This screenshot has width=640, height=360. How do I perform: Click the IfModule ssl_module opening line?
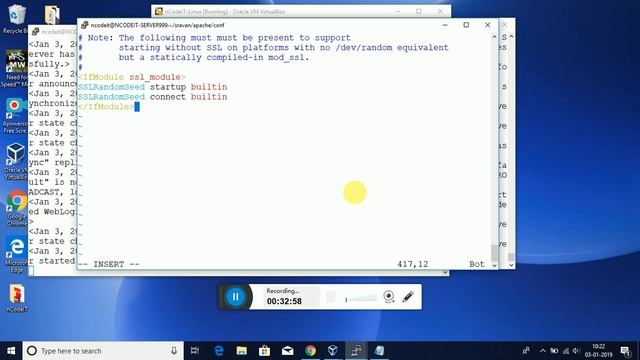click(132, 77)
